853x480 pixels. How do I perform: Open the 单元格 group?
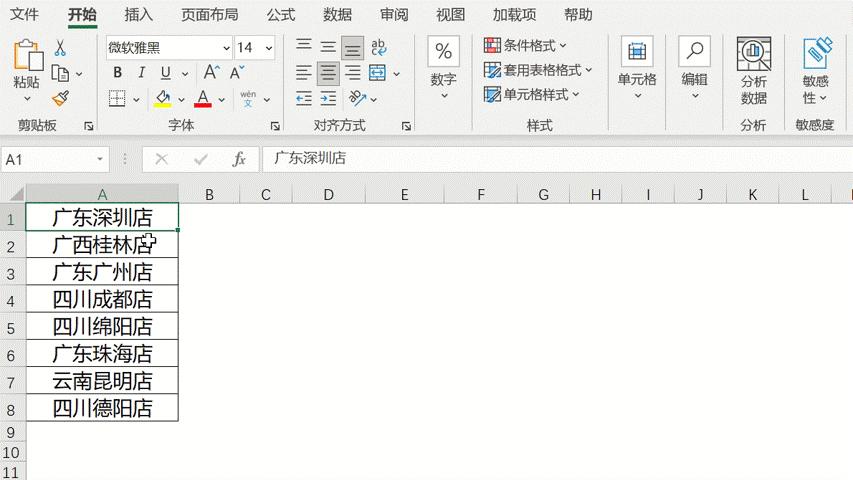pos(637,69)
